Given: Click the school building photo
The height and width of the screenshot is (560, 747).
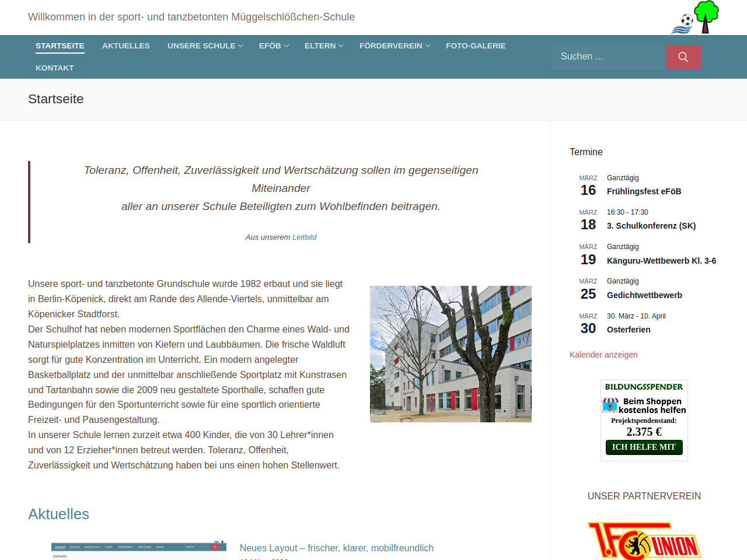Looking at the screenshot, I should click(x=451, y=353).
